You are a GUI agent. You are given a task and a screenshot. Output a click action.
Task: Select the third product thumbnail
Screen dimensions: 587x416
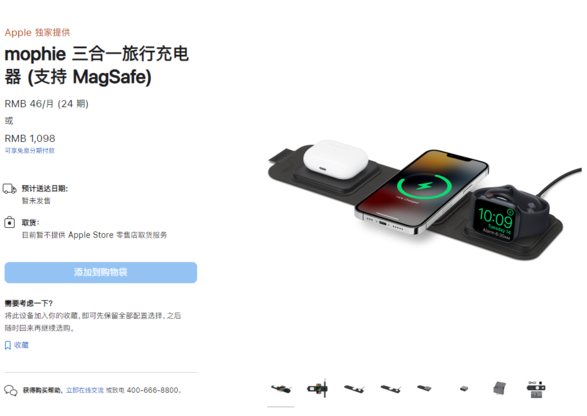click(354, 389)
